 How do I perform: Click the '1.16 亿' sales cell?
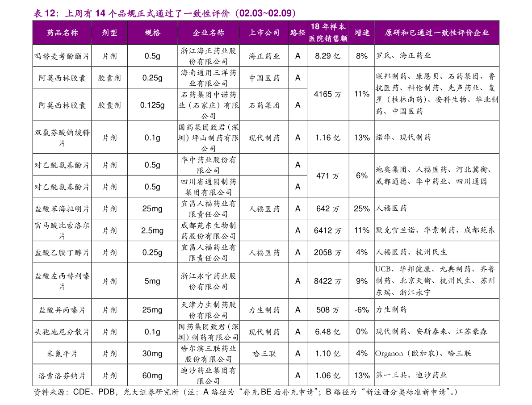pos(328,138)
